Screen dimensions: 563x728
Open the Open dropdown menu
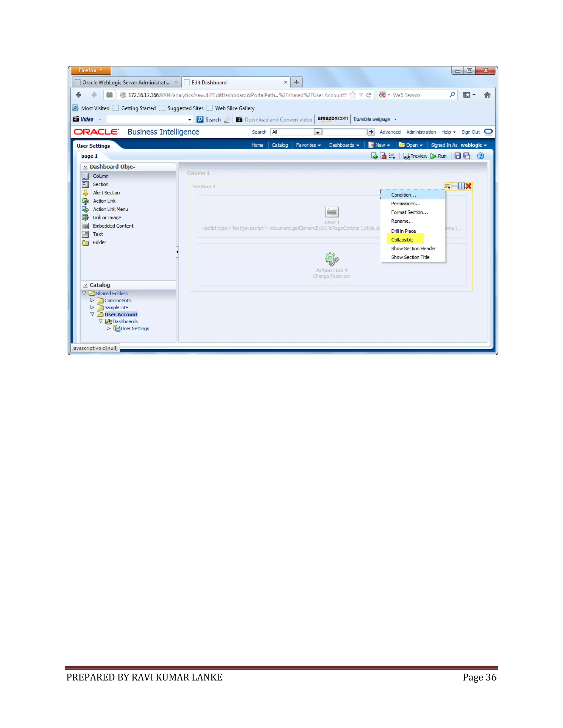(411, 145)
